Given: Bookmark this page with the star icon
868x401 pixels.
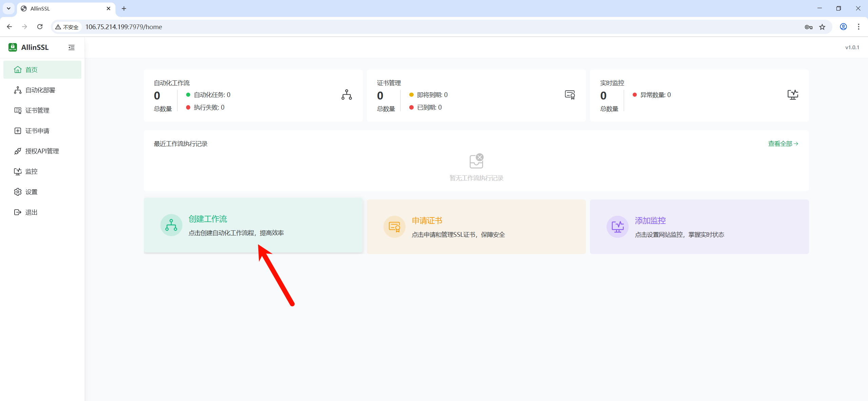Looking at the screenshot, I should (822, 27).
